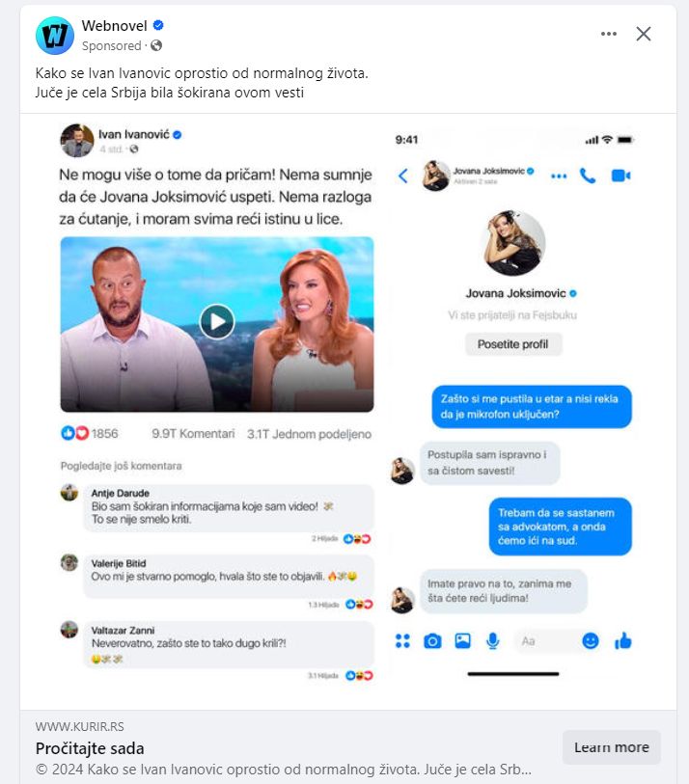689x784 pixels.
Task: Tap the gallery image icon
Action: (x=462, y=640)
